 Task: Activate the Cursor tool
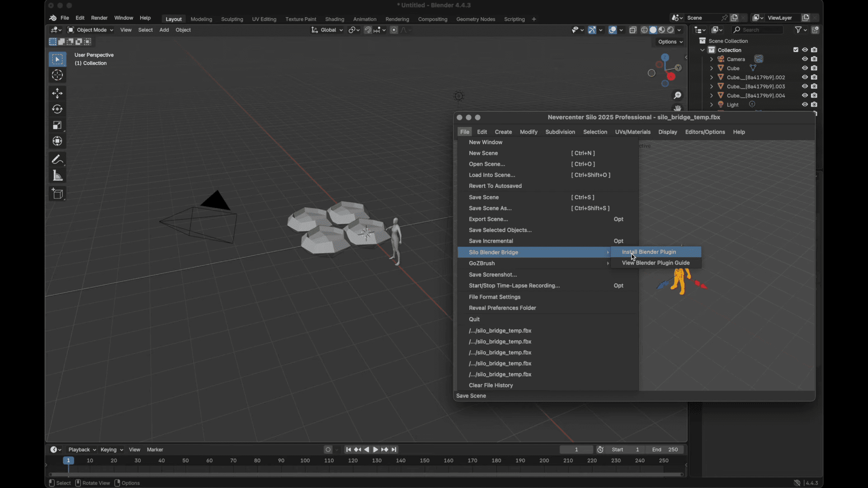57,75
